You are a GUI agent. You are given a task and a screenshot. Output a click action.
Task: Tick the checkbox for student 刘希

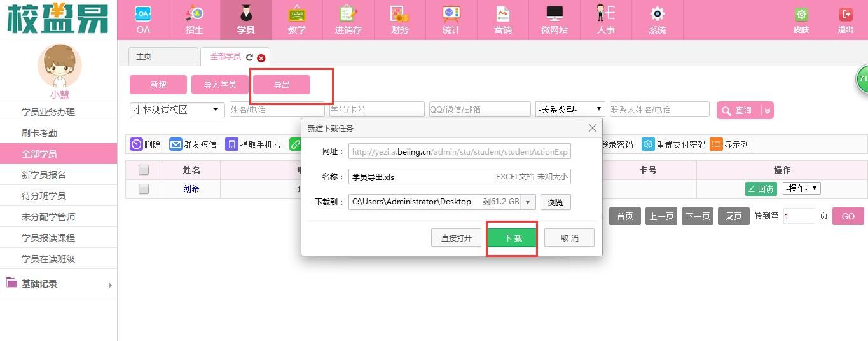[144, 189]
